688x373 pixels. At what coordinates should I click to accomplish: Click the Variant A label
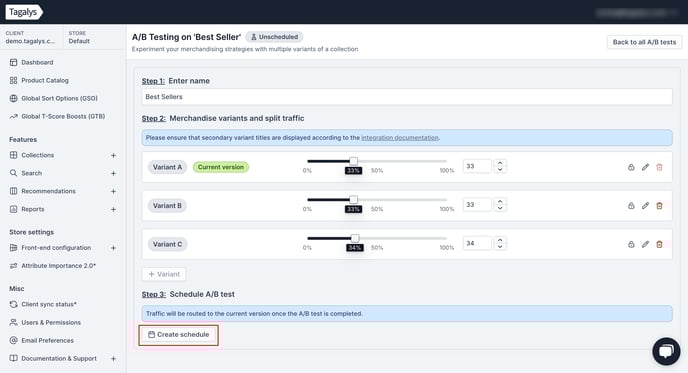(167, 167)
